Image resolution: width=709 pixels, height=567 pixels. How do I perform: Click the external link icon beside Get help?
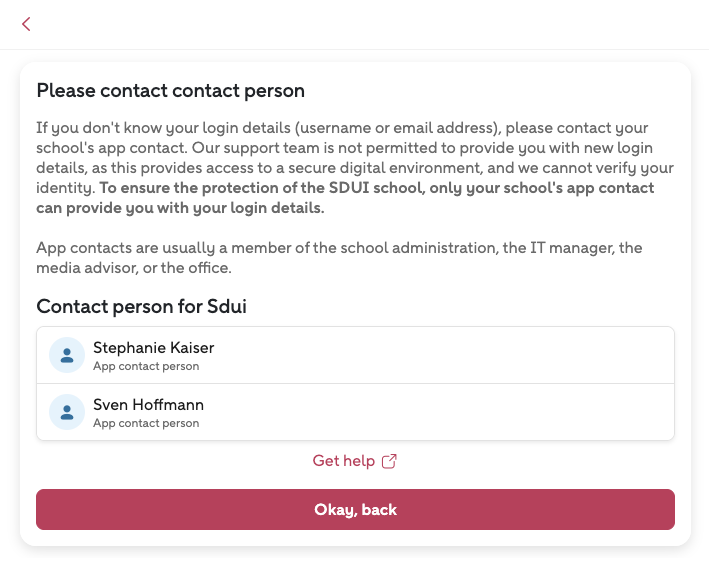[x=390, y=461]
